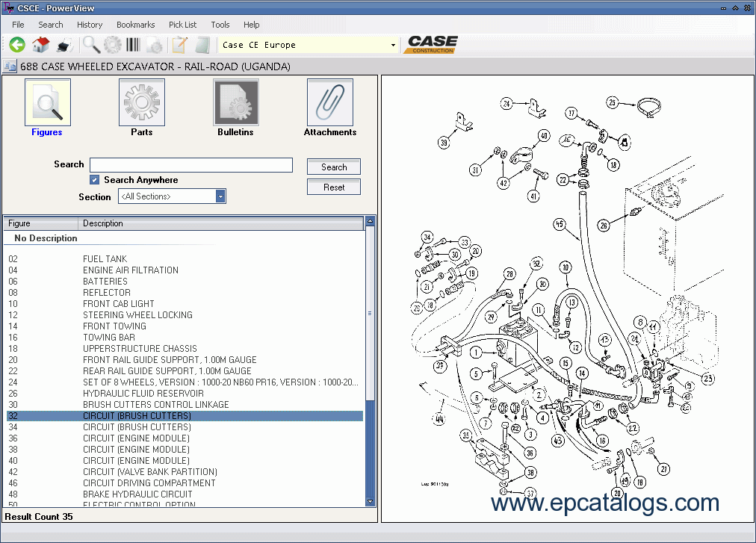
Task: Open the Bookmarks menu
Action: coord(135,25)
